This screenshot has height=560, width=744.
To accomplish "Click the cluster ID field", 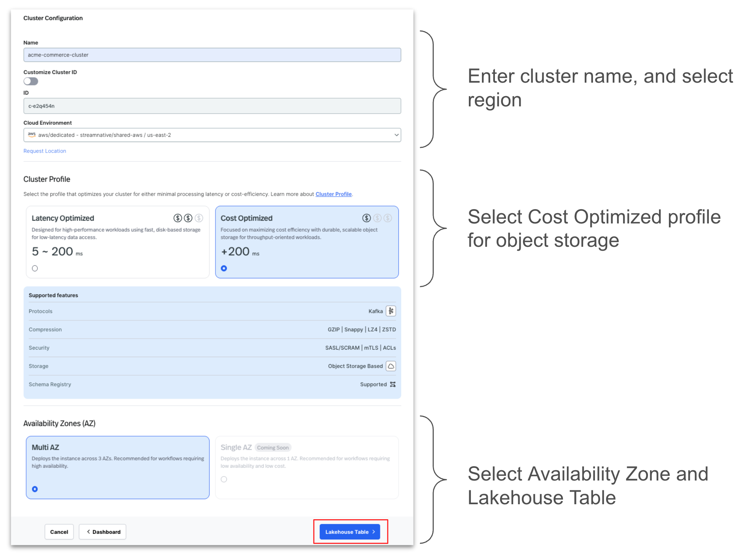I will [x=212, y=106].
